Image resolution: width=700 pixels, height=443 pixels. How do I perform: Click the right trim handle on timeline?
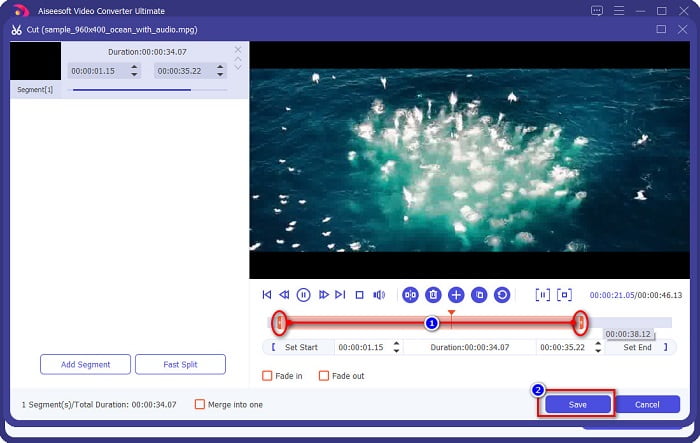click(x=580, y=322)
